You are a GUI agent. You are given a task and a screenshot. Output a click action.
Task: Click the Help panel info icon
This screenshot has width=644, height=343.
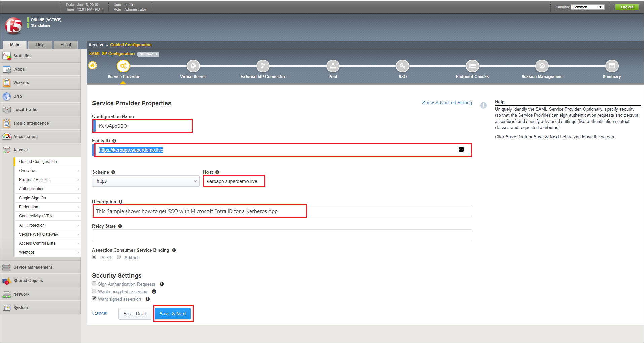(x=483, y=105)
